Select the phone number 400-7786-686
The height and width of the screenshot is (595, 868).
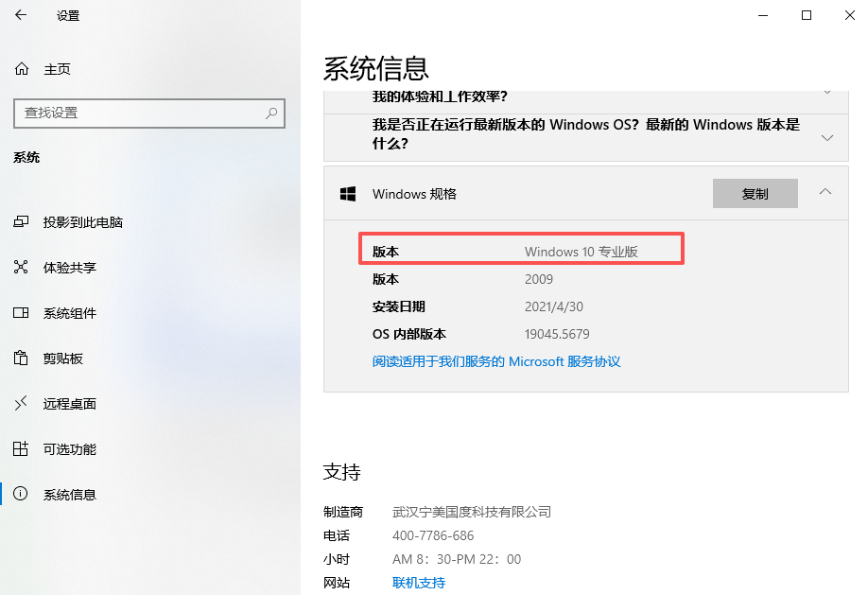[x=433, y=535]
